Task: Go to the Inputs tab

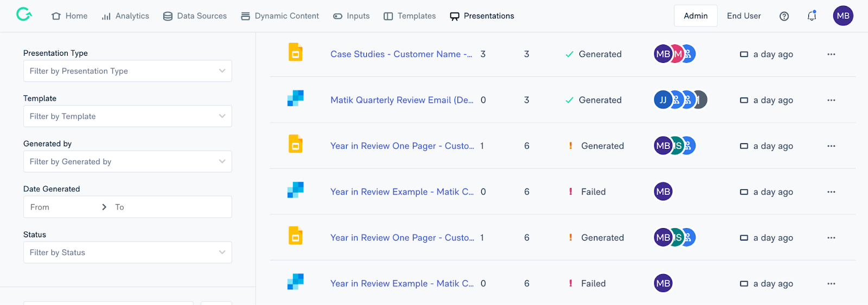Action: point(351,16)
